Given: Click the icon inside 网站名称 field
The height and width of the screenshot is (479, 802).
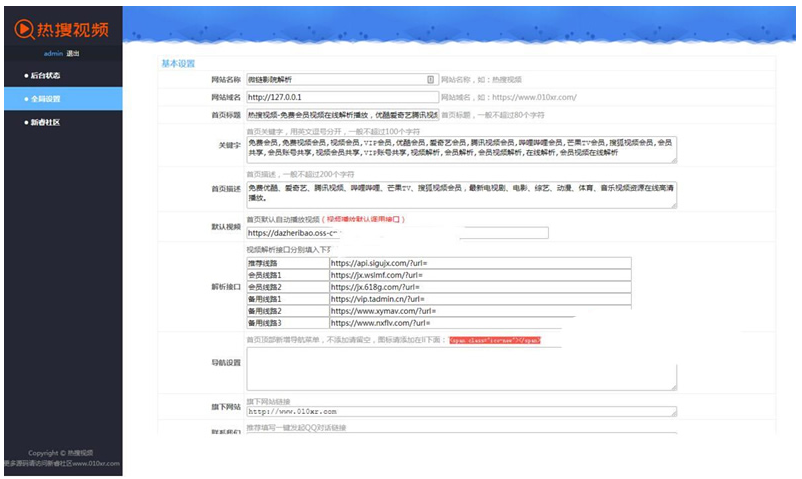Looking at the screenshot, I should (x=430, y=79).
